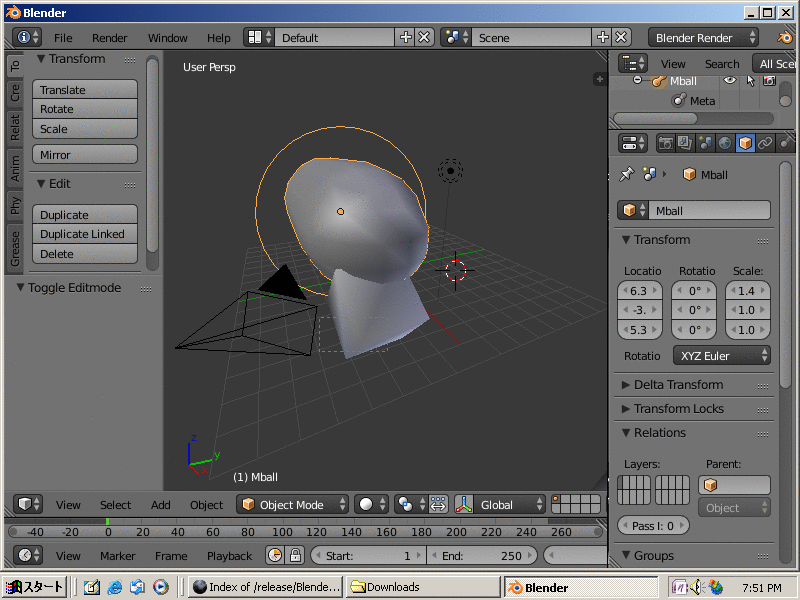Open the Global orientation dropdown
This screenshot has width=800, height=600.
[509, 505]
